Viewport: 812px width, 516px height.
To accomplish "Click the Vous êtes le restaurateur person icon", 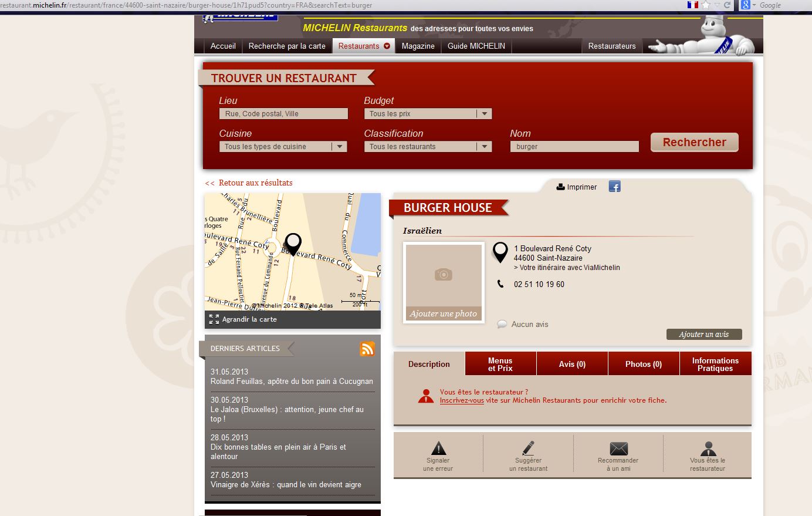I will [x=708, y=448].
